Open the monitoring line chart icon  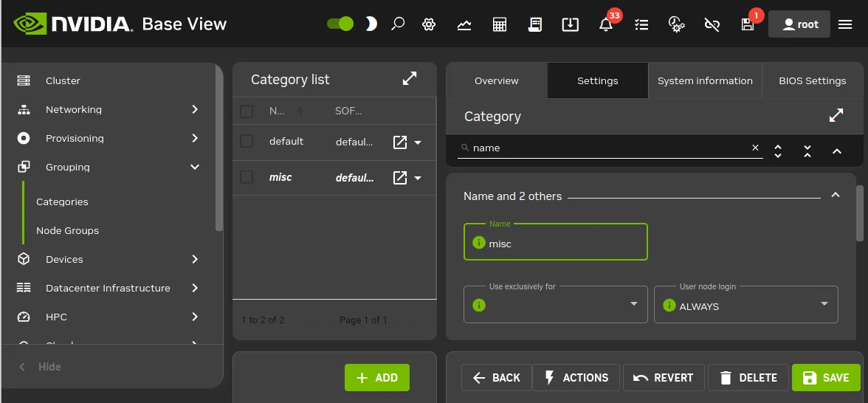[464, 24]
